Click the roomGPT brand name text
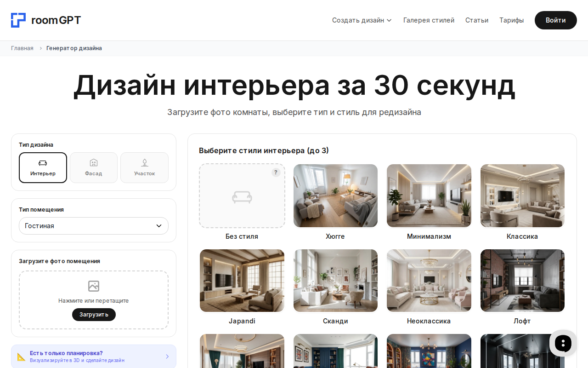The width and height of the screenshot is (588, 368). [x=56, y=20]
